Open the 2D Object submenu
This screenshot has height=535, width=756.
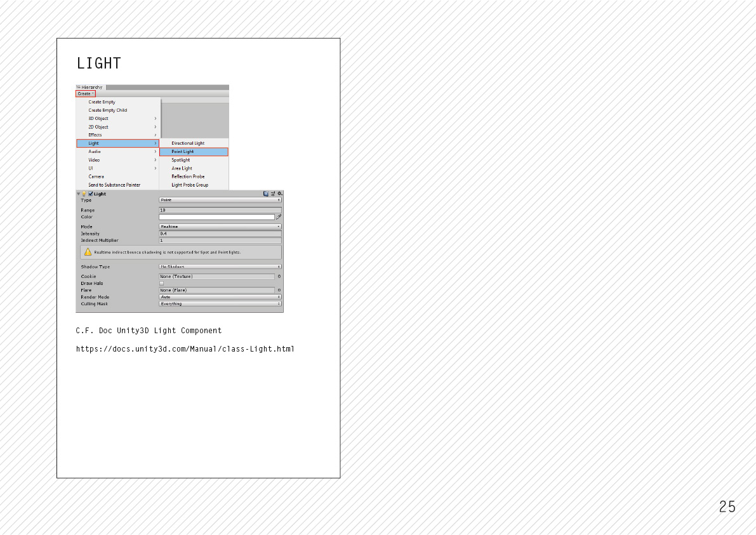click(117, 127)
